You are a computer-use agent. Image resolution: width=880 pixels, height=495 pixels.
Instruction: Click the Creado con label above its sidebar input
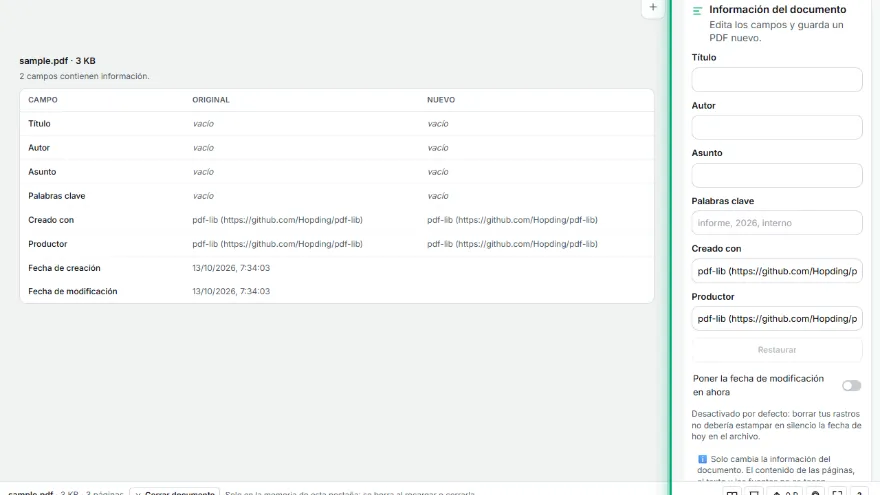[716, 249]
